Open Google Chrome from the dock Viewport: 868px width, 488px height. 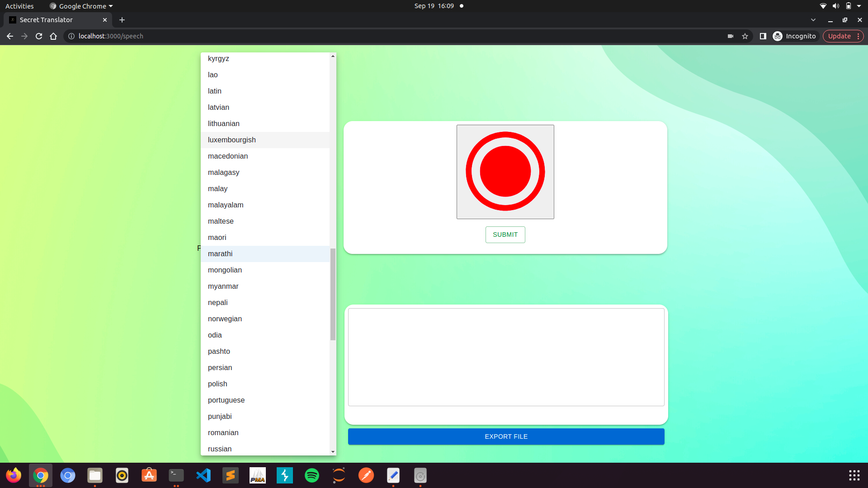click(x=41, y=475)
